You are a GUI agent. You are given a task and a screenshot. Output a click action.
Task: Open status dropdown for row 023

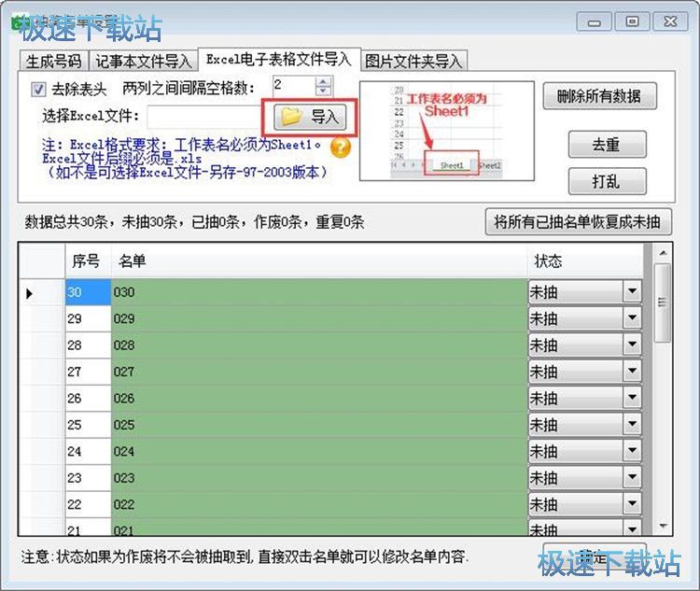pyautogui.click(x=632, y=477)
